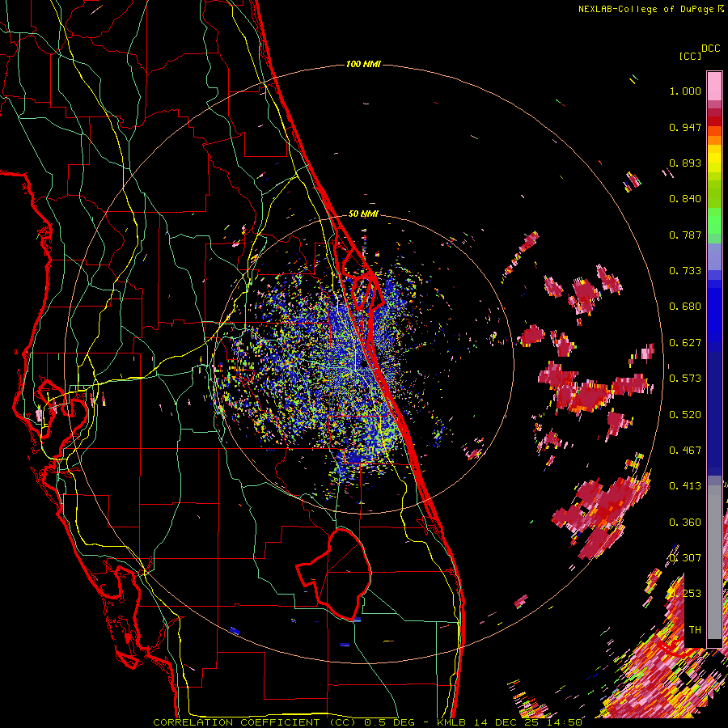Click the 0.787 scale value

click(x=685, y=235)
